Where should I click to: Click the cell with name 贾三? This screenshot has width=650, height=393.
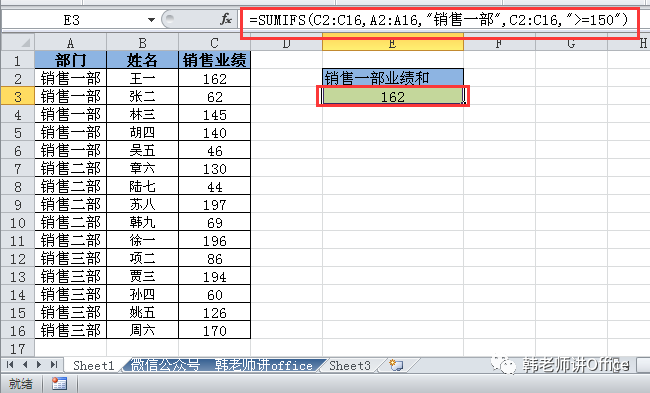point(142,277)
